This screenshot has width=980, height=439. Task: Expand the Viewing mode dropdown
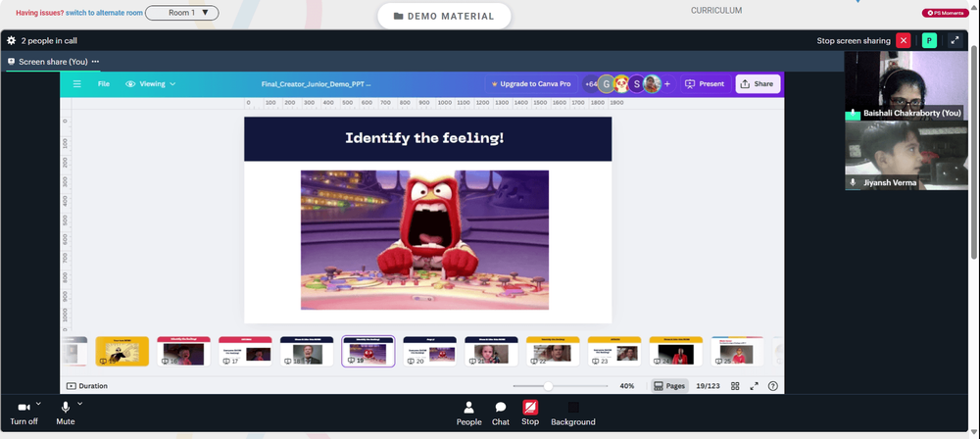151,84
